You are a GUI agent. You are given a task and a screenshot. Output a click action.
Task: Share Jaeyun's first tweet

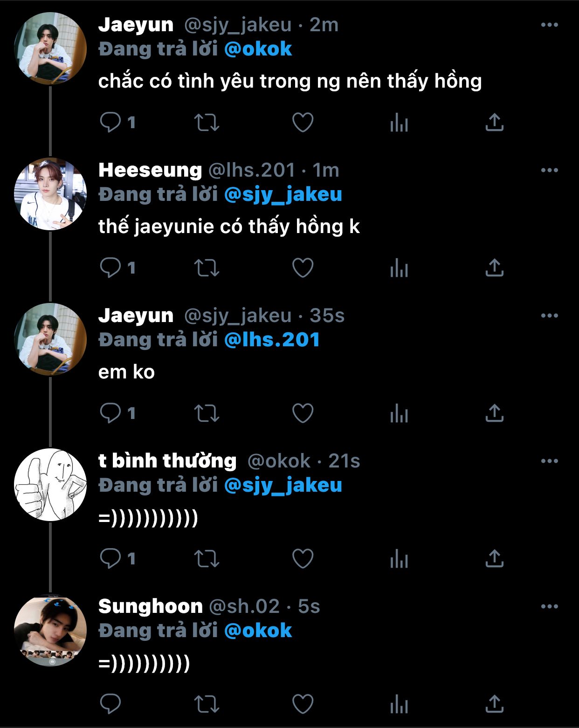[x=494, y=123]
